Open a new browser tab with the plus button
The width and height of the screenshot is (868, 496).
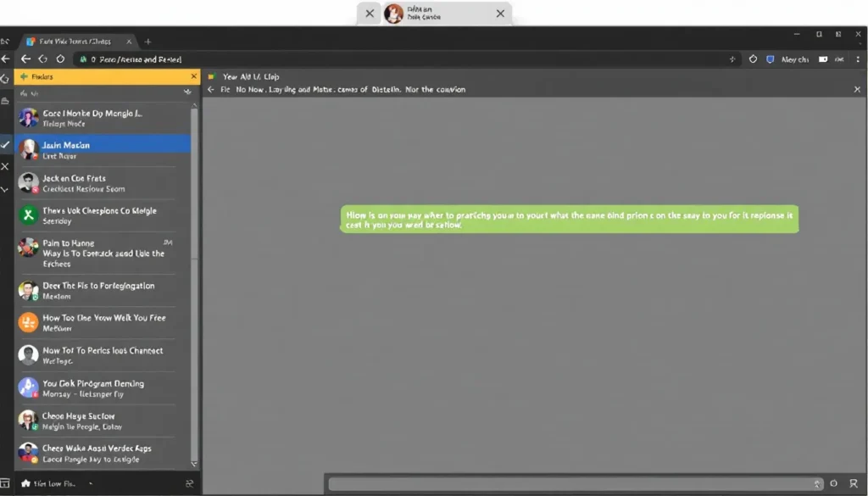tap(147, 41)
